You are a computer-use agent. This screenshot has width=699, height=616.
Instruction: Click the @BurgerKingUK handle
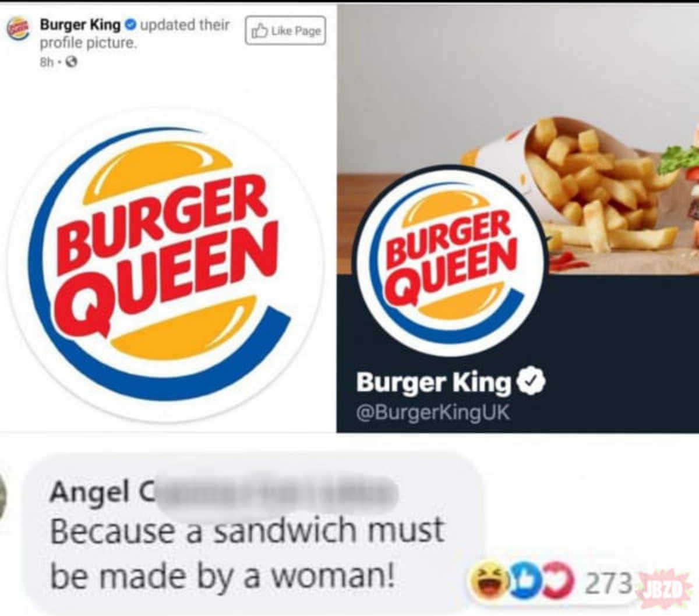click(433, 412)
